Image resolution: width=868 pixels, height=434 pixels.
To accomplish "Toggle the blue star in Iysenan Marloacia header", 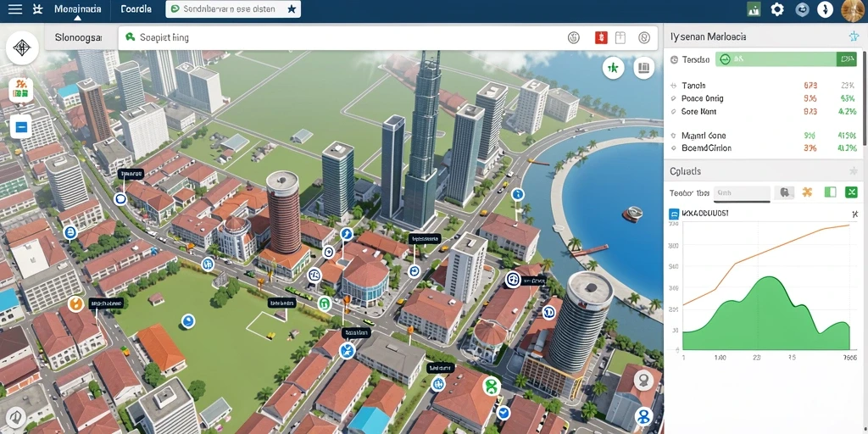I will [x=853, y=36].
